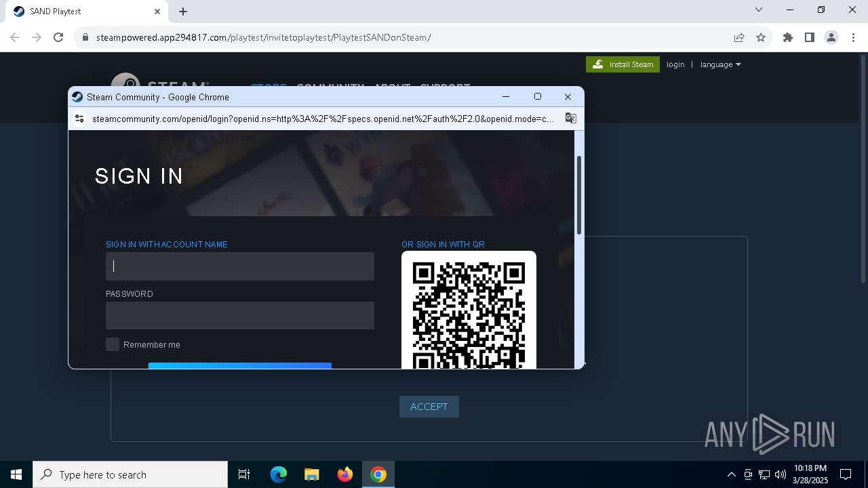The height and width of the screenshot is (488, 868).
Task: Open the Windows Start menu
Action: coord(16,474)
